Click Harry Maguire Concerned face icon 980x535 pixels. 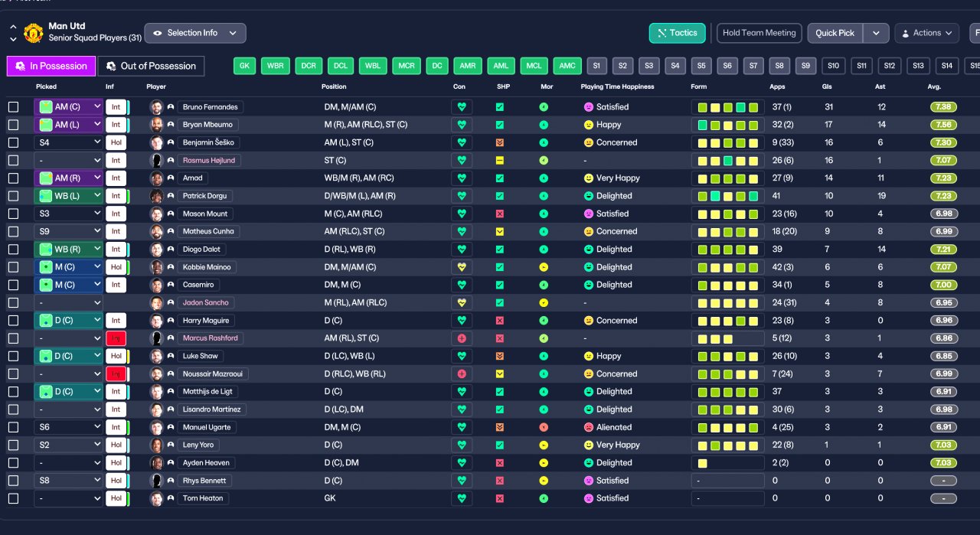(589, 321)
